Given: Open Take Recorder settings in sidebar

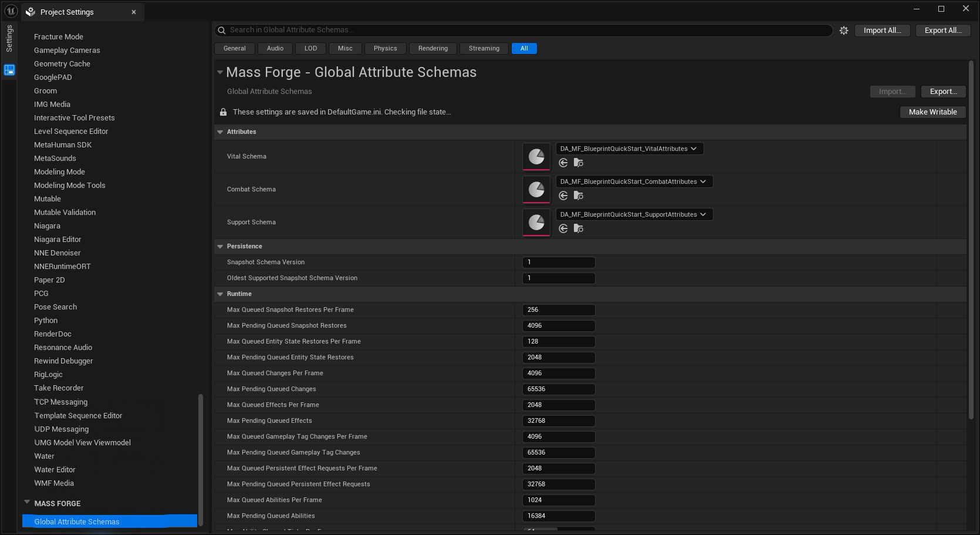Looking at the screenshot, I should (x=59, y=388).
